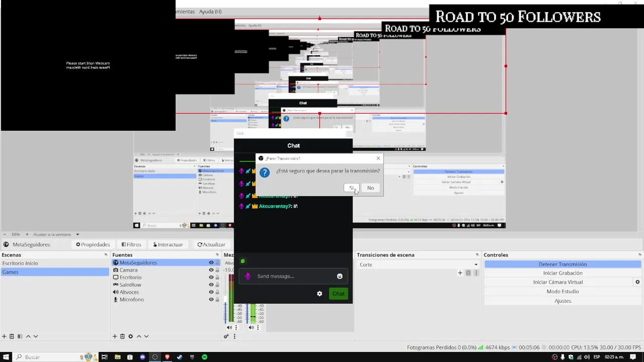Open the Corte transition dropdown
Viewport: 644px width, 362px height.
click(418, 264)
